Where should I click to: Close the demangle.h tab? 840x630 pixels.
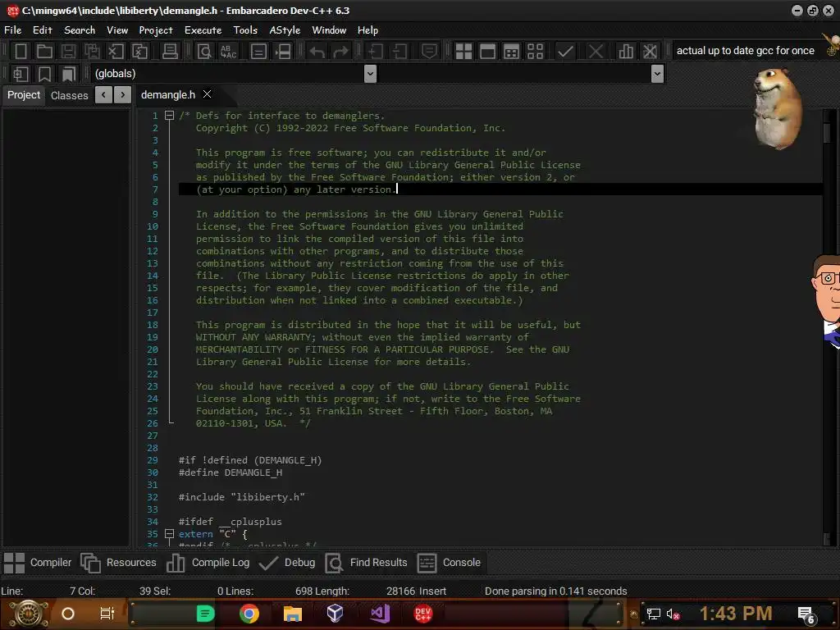(x=208, y=94)
